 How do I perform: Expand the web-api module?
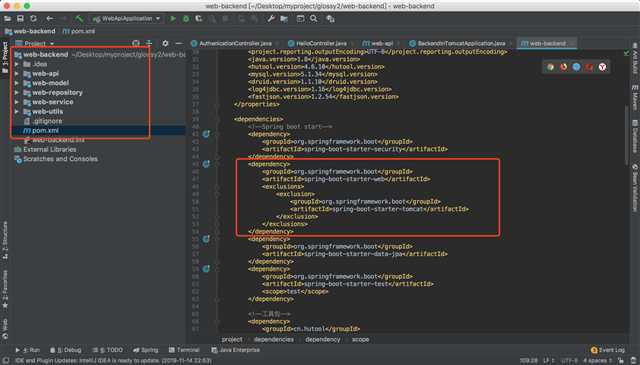click(17, 73)
